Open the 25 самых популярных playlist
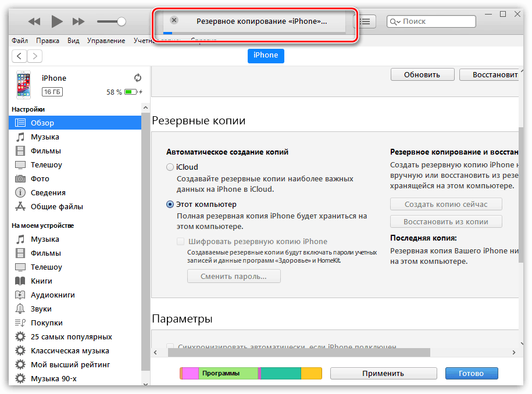Screen dimensions: 532x394 point(75,336)
